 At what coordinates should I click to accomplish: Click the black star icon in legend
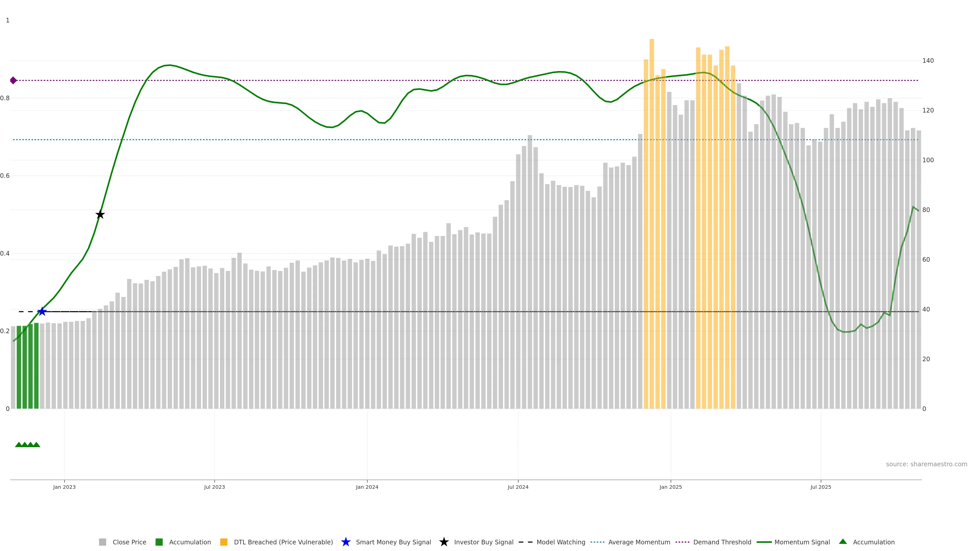(444, 542)
